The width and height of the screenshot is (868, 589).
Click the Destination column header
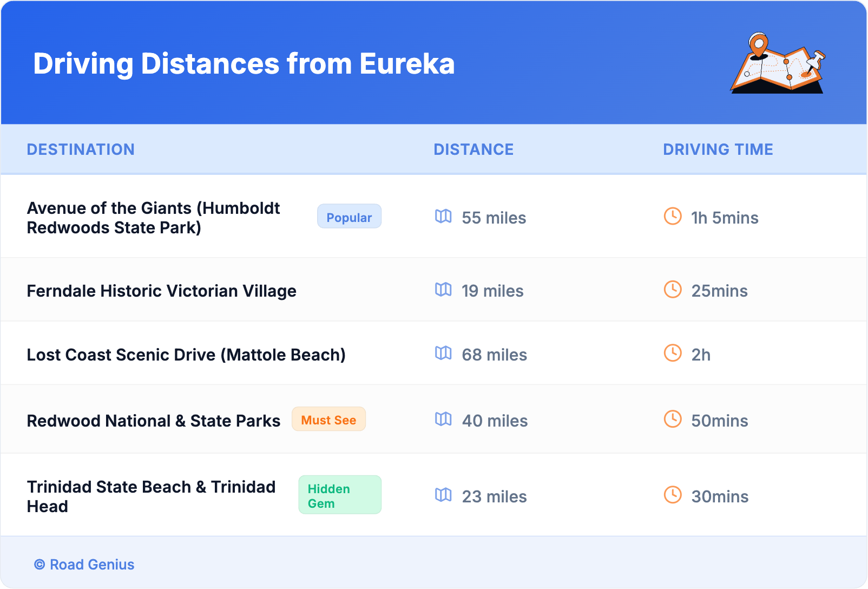(x=81, y=149)
